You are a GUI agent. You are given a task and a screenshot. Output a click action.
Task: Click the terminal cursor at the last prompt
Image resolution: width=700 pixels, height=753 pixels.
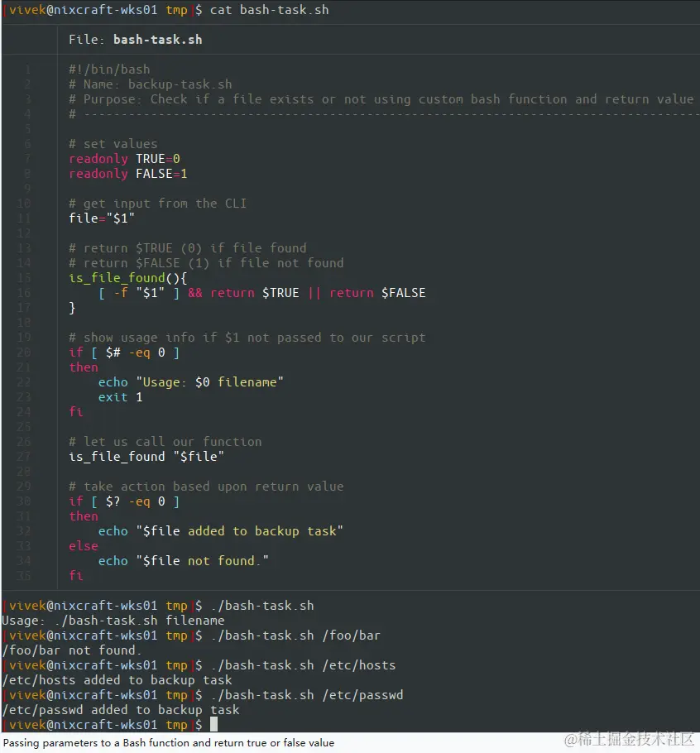coord(213,724)
